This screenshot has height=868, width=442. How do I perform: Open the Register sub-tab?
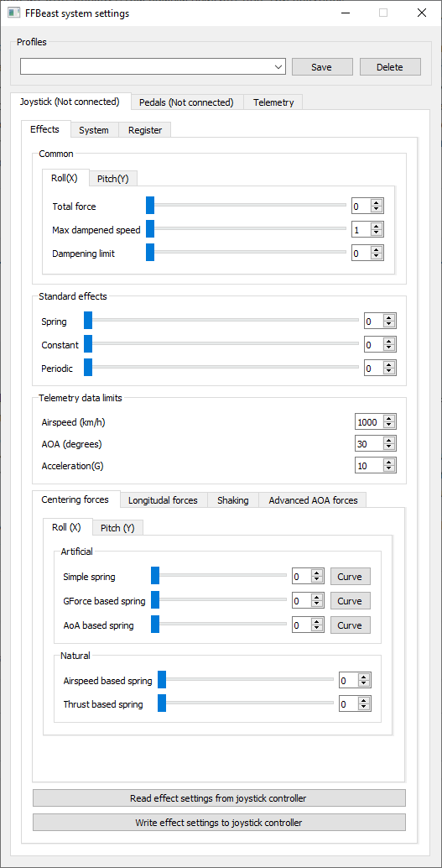pyautogui.click(x=145, y=130)
